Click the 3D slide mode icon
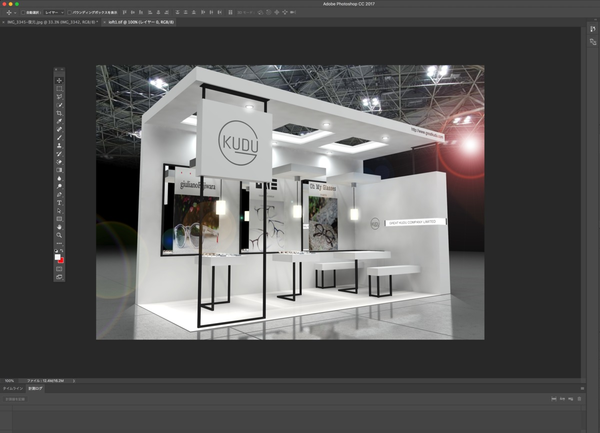600x433 pixels. tap(285, 12)
